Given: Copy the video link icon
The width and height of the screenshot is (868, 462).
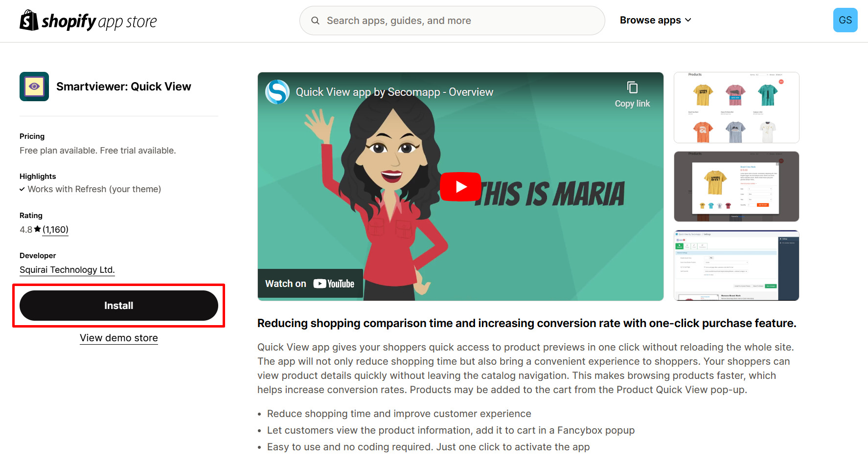Looking at the screenshot, I should click(x=632, y=88).
